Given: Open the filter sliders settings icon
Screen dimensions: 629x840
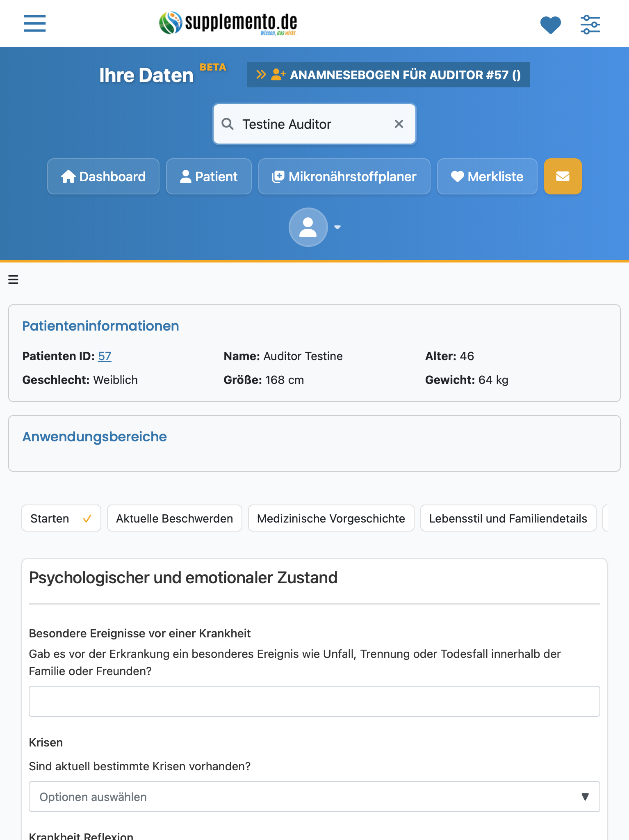Looking at the screenshot, I should (590, 25).
